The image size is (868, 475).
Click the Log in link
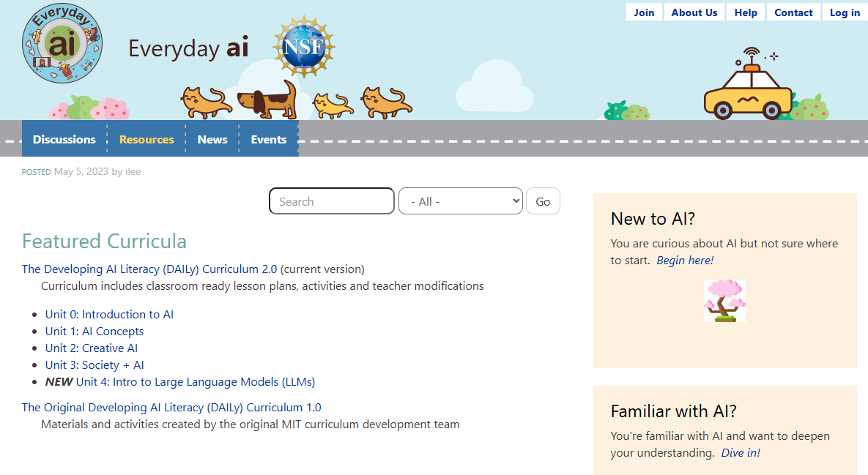click(845, 12)
